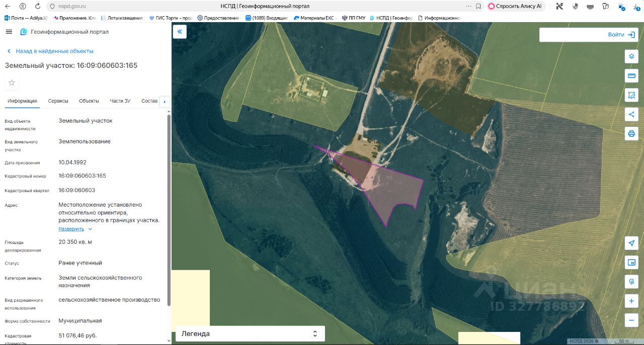Select parcel type Землепользование
The width and height of the screenshot is (644, 345).
coord(85,141)
